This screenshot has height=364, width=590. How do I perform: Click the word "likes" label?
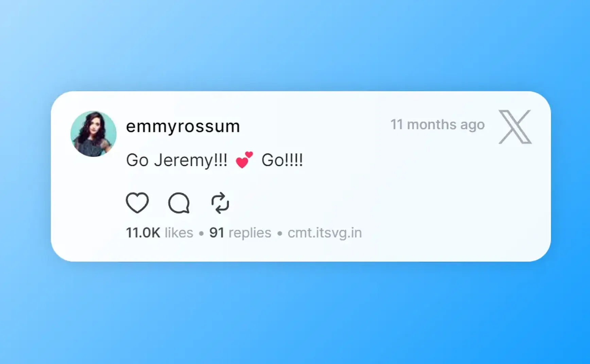(179, 233)
